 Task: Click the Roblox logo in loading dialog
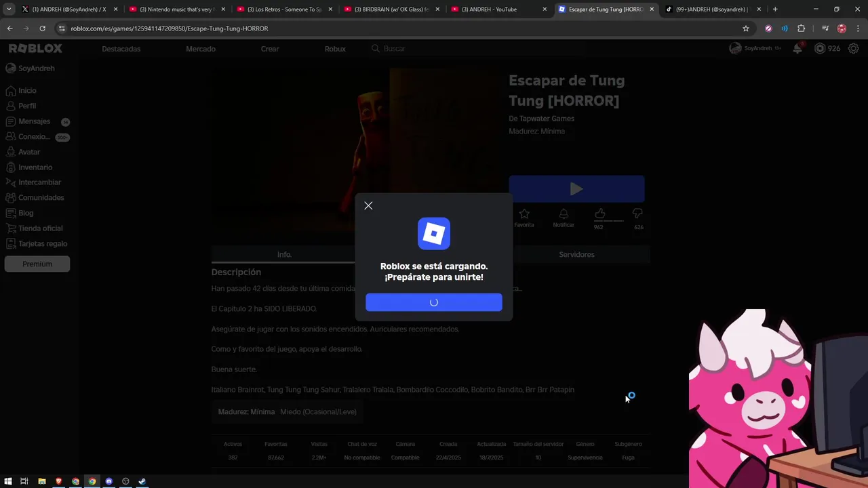(434, 234)
